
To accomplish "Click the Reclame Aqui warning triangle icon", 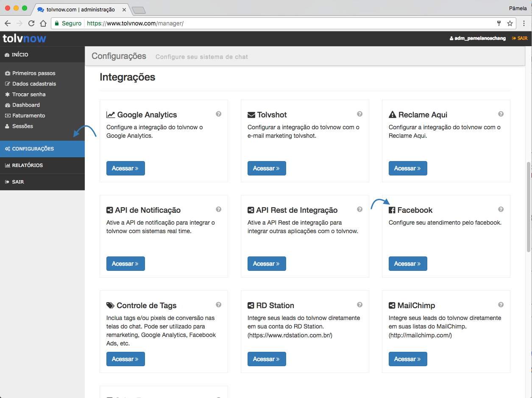I will click(392, 115).
